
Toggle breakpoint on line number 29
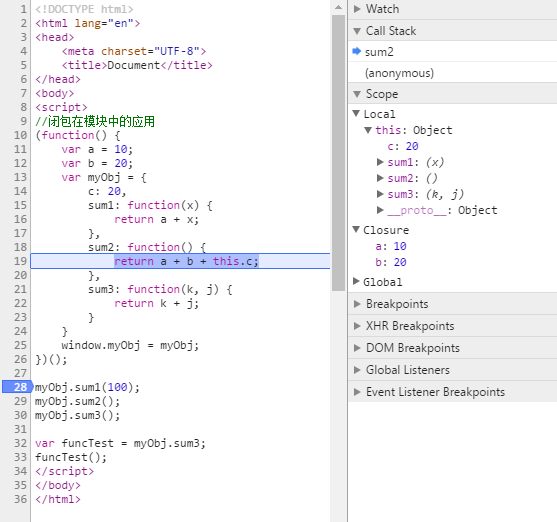coord(20,401)
